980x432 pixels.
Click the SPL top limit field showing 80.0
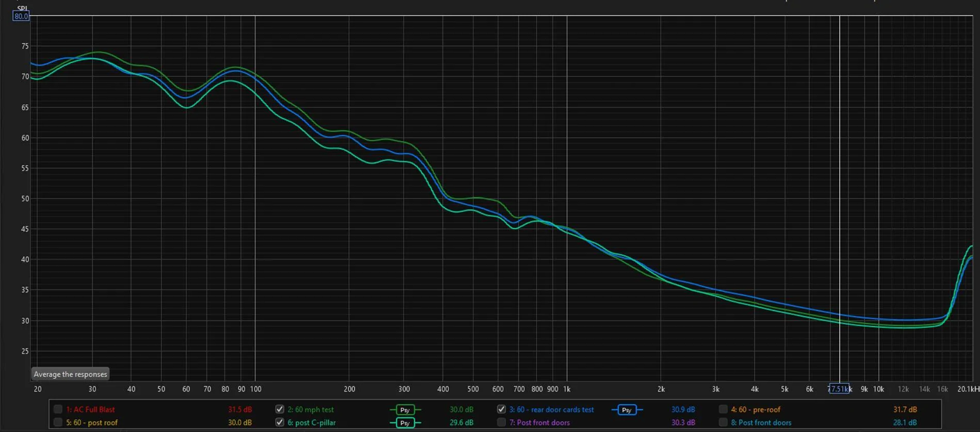21,16
